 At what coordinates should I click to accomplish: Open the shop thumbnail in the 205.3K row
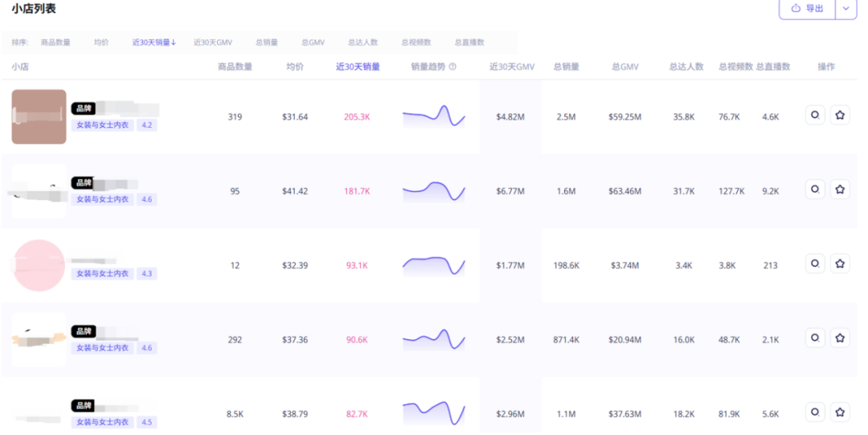point(39,117)
